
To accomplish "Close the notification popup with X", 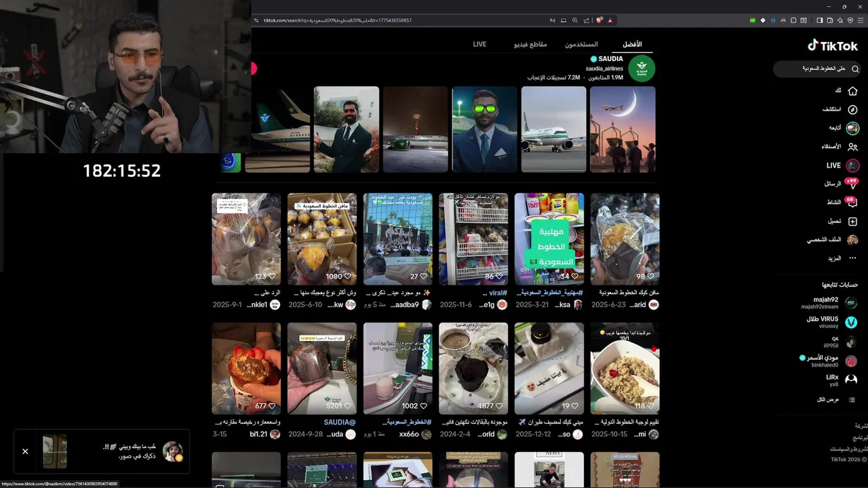I will [25, 451].
